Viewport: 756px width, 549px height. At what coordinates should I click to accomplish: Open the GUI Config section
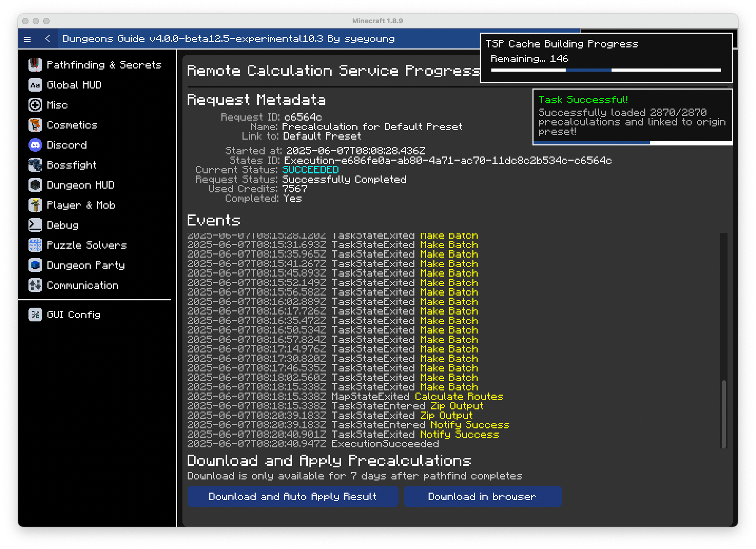click(73, 315)
